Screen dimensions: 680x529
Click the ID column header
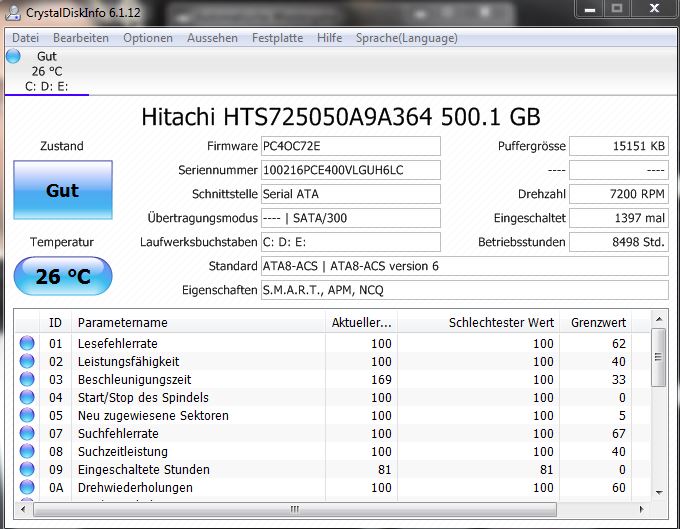(55, 323)
